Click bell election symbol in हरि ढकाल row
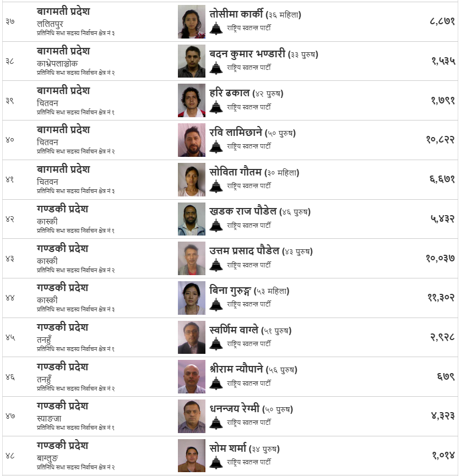The height and width of the screenshot is (476, 461). (x=216, y=107)
